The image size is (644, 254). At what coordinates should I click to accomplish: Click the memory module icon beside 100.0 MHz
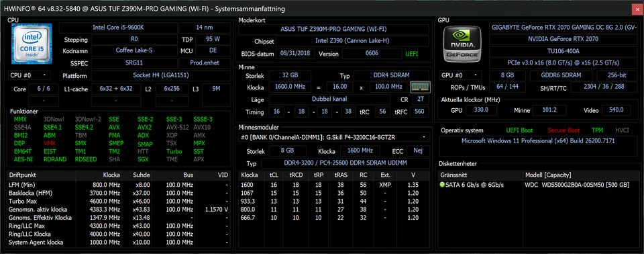click(420, 87)
